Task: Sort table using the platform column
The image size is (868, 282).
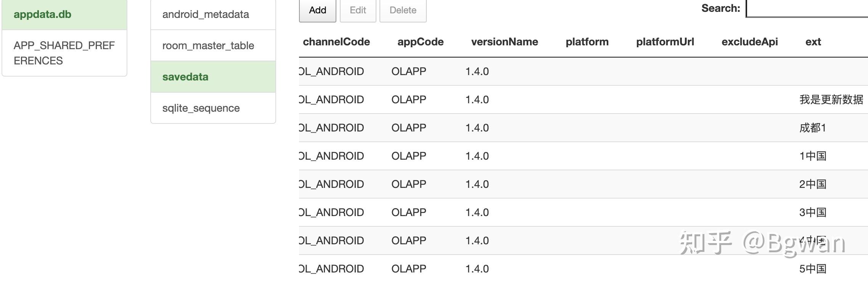Action: pos(587,42)
